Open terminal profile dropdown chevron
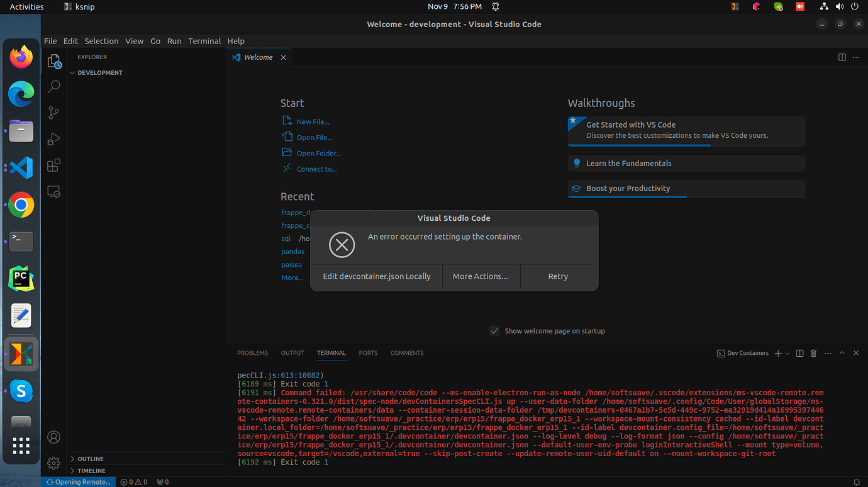 tap(787, 353)
